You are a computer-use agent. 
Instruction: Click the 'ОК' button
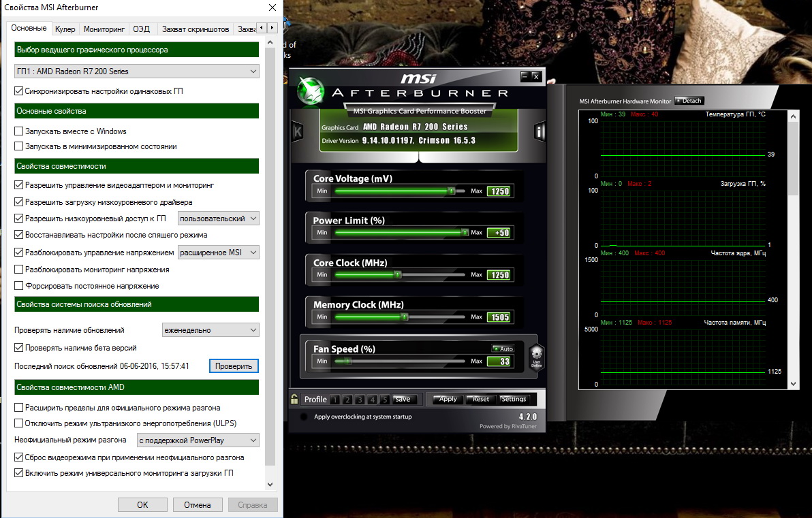point(142,504)
